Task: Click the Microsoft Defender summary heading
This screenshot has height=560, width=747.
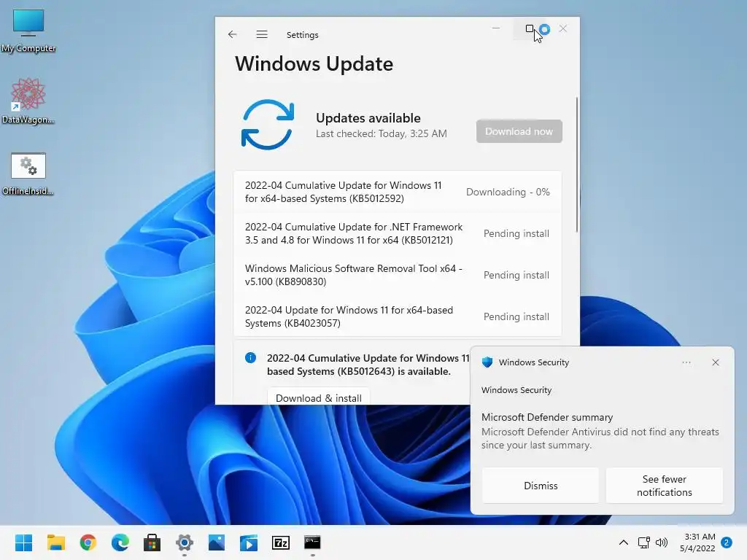Action: click(547, 417)
